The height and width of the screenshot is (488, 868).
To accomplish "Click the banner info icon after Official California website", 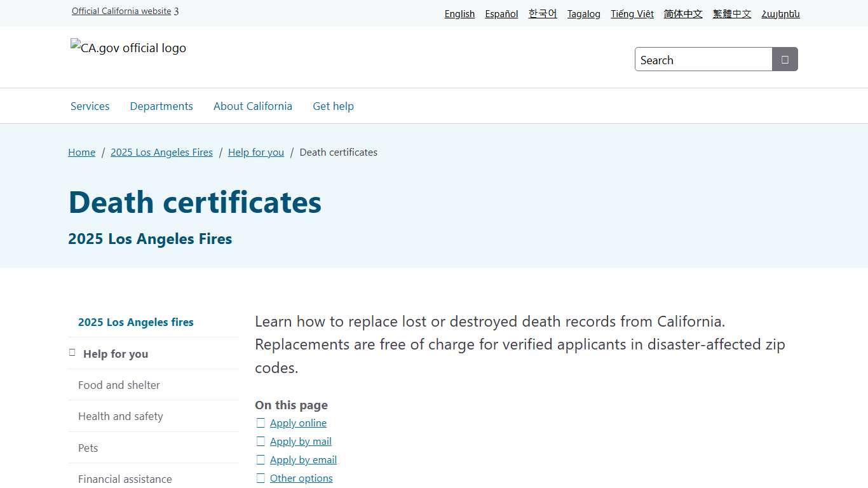I will (x=176, y=11).
